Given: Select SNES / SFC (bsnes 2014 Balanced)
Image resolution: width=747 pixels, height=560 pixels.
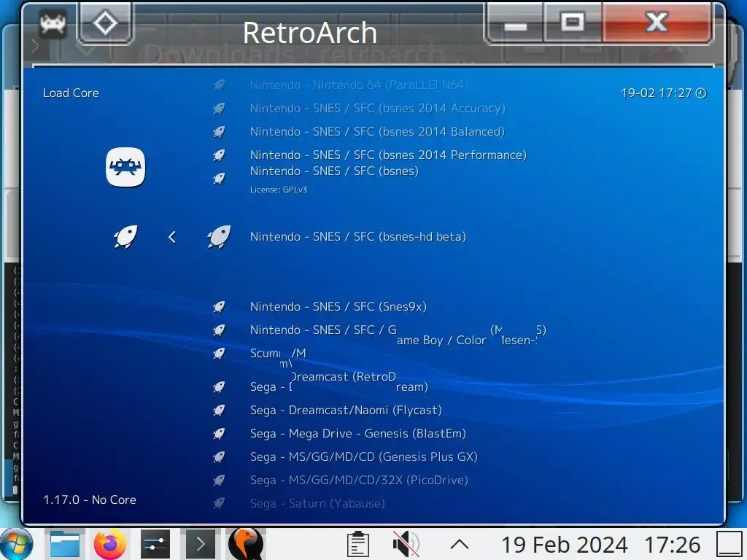Looking at the screenshot, I should pos(377,132).
